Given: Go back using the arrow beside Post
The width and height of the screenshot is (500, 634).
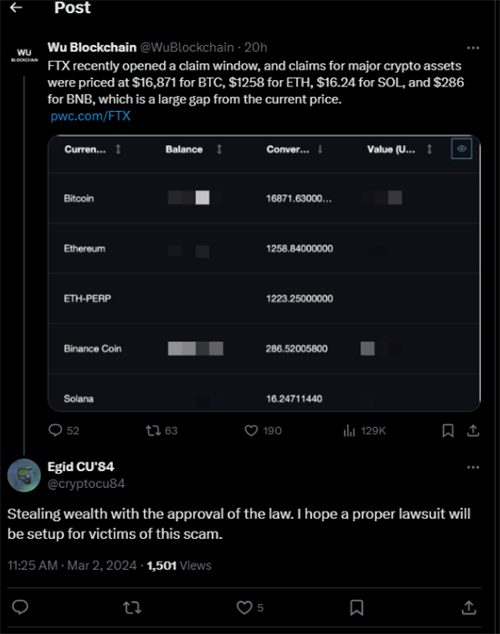Looking at the screenshot, I should click(16, 7).
